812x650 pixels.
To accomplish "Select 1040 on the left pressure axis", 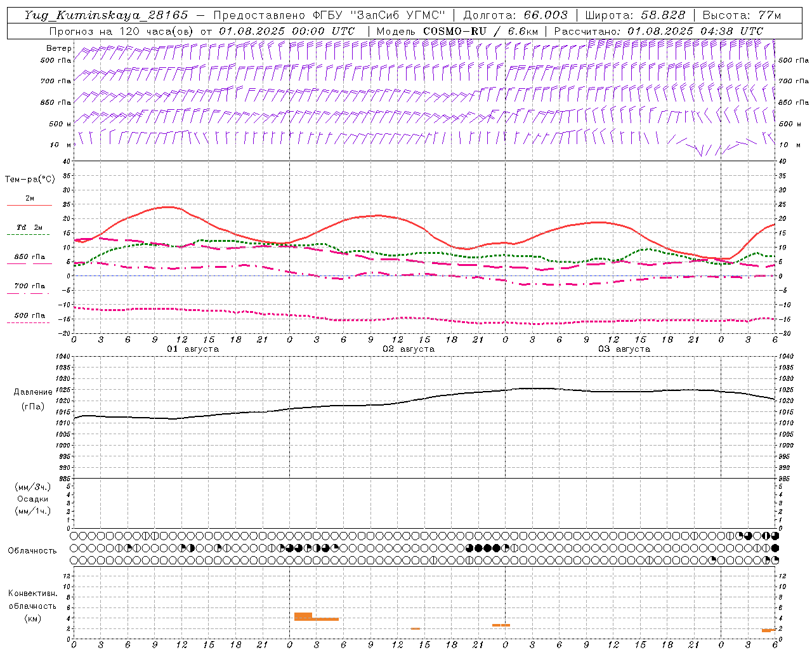I will click(x=65, y=357).
